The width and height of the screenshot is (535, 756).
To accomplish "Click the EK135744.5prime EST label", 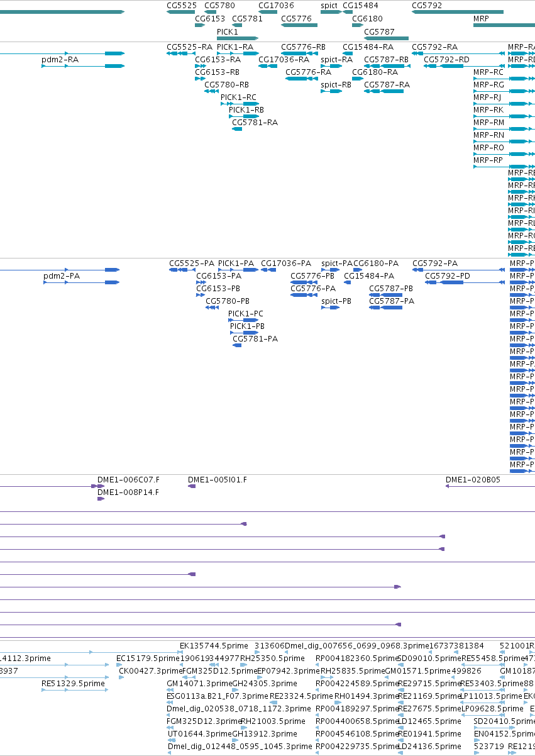I will coord(214,646).
